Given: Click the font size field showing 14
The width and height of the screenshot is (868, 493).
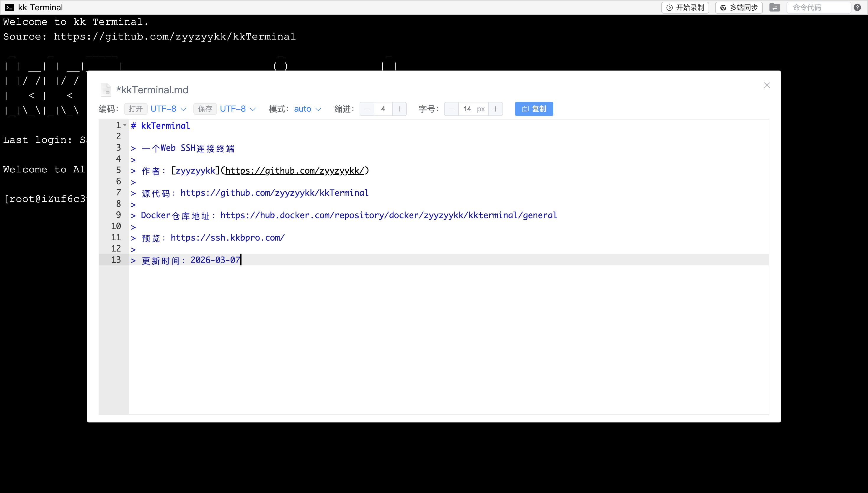Looking at the screenshot, I should [473, 109].
